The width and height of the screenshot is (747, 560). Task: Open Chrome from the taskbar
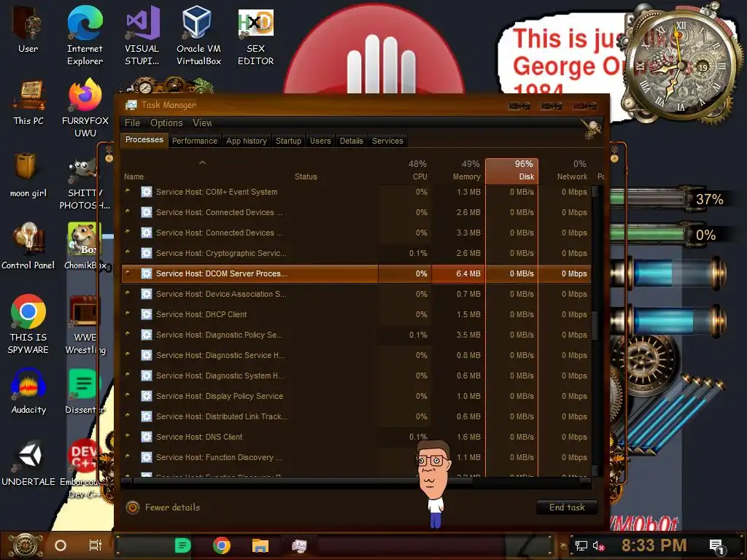(222, 545)
